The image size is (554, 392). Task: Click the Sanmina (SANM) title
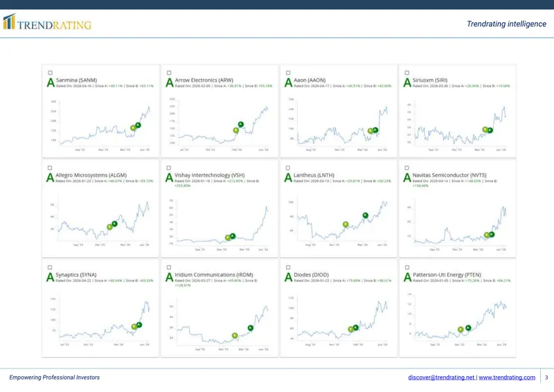pos(76,80)
